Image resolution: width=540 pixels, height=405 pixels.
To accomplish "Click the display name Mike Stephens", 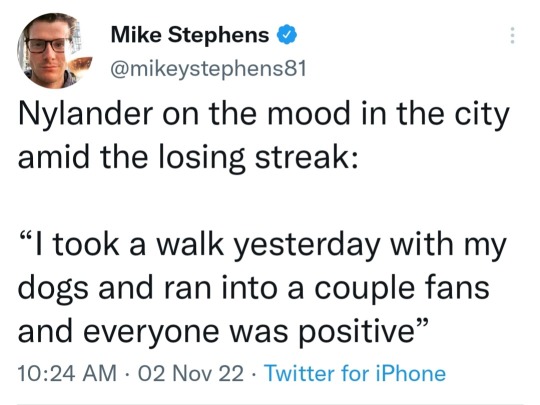I will pos(190,35).
